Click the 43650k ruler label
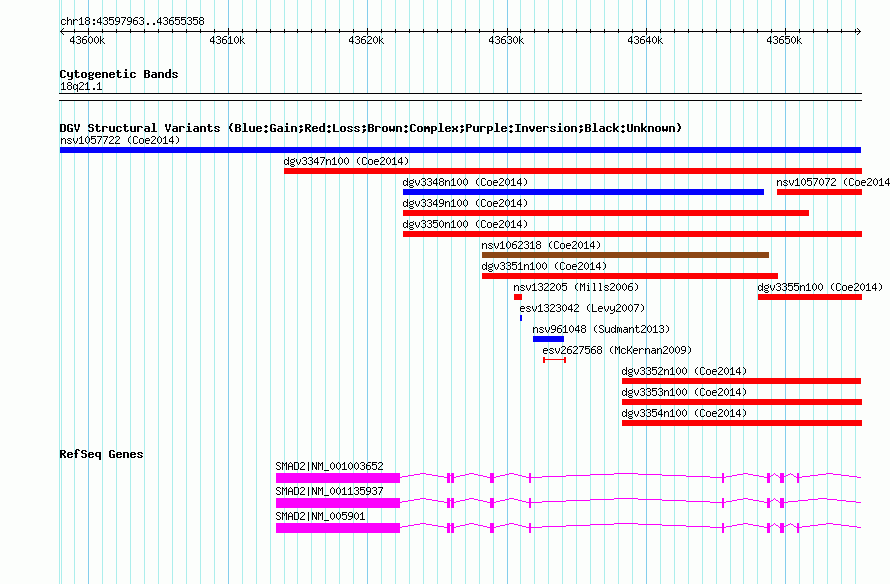This screenshot has height=584, width=890. 784,40
